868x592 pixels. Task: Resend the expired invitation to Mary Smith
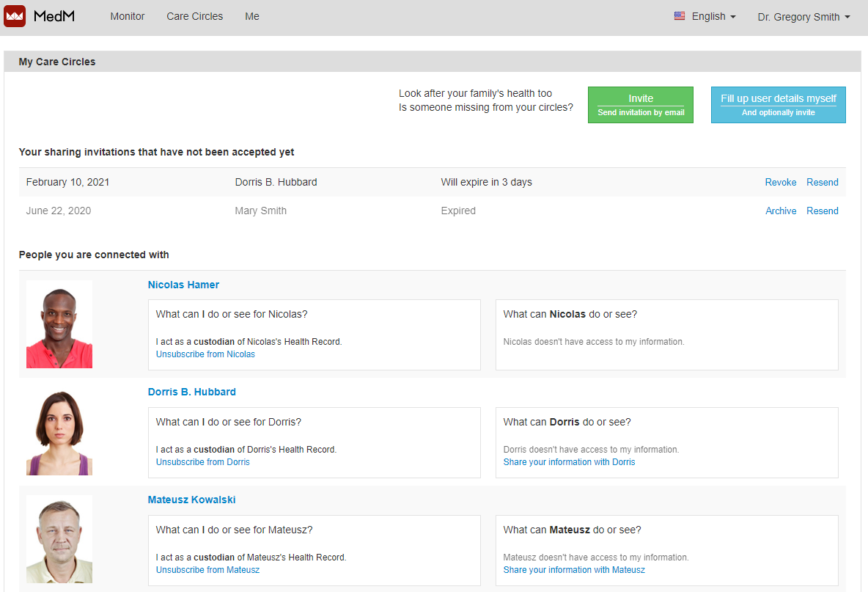click(x=822, y=211)
